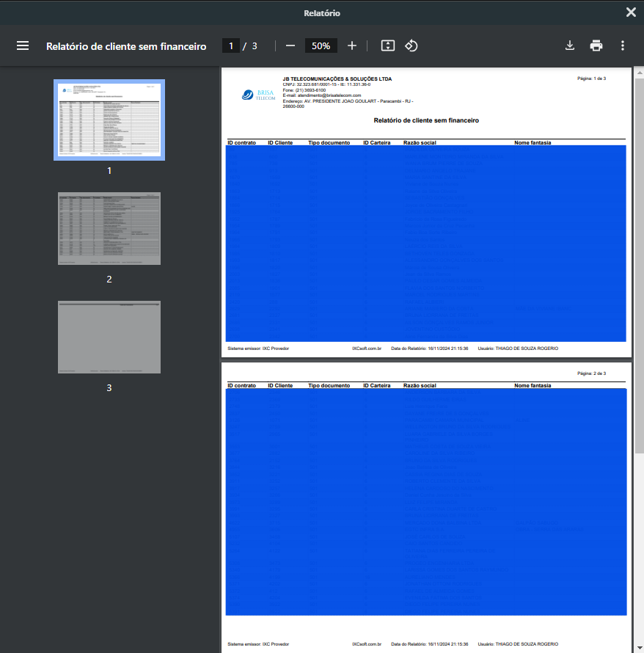Rotate the document counterclockwise

tap(411, 45)
